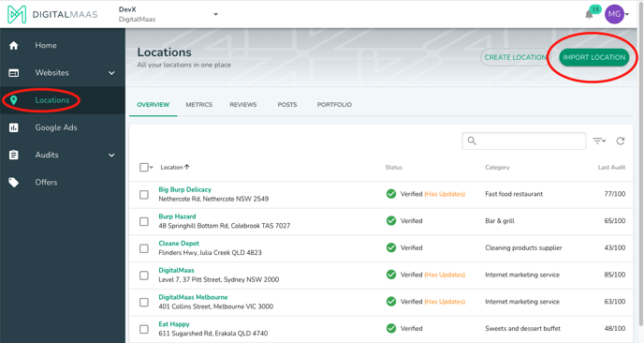Screen dimensions: 644x343
Task: Switch to the Reviews tab
Action: click(243, 104)
